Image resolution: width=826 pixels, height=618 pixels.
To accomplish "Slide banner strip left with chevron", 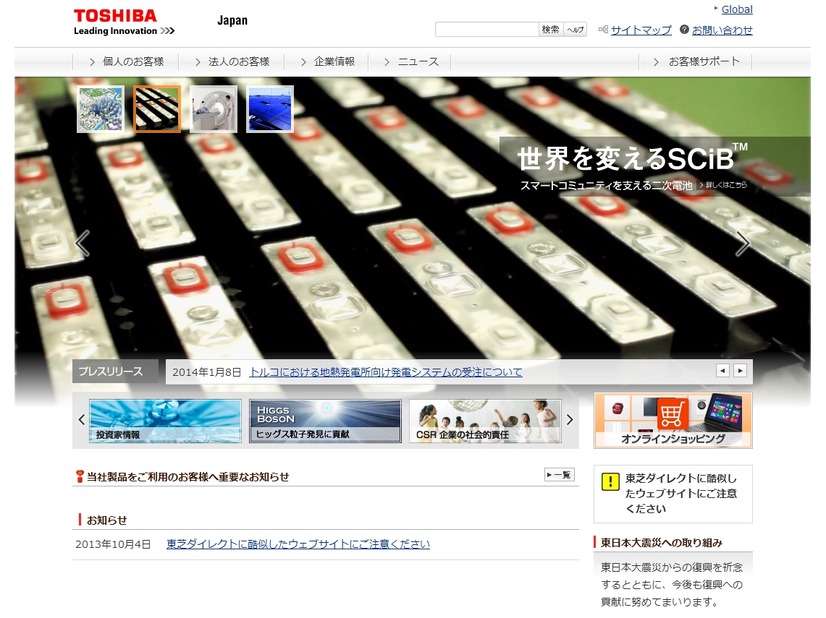I will pos(82,420).
